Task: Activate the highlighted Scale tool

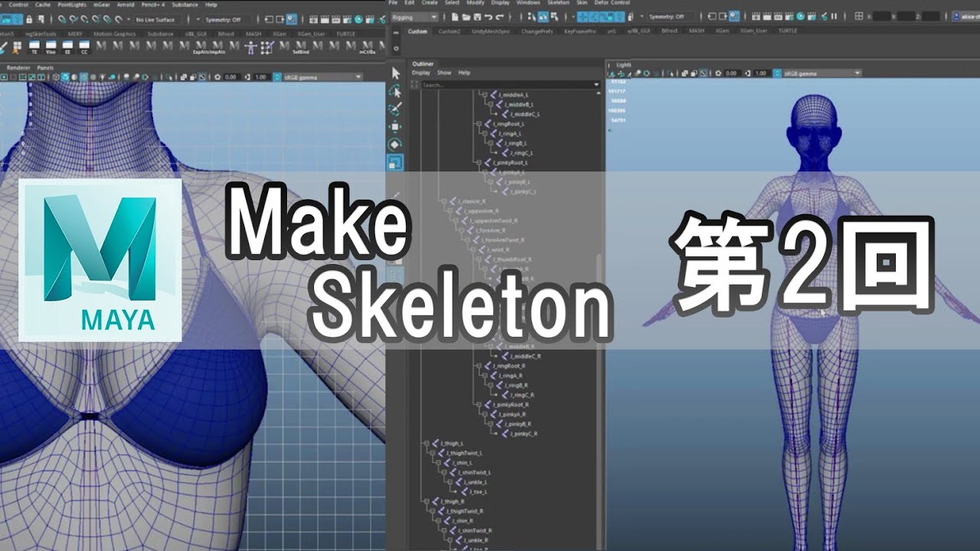Action: 395,162
